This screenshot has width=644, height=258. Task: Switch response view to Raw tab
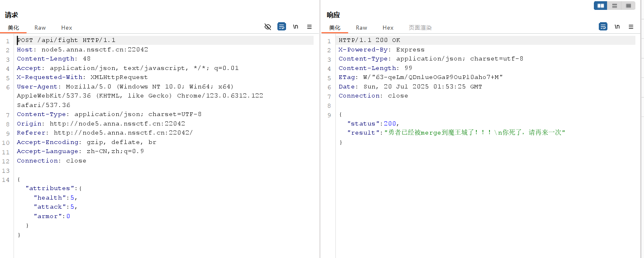point(361,28)
